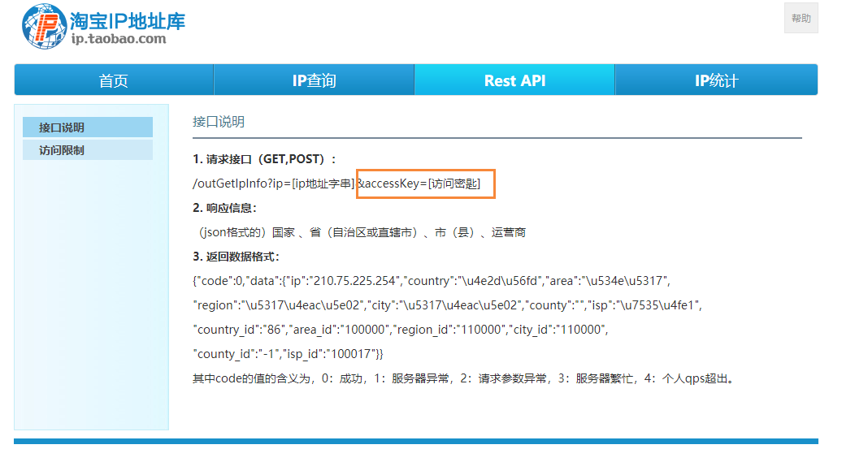Click the ip.taobao.com domain text
Screen dimensions: 868x462
(119, 39)
